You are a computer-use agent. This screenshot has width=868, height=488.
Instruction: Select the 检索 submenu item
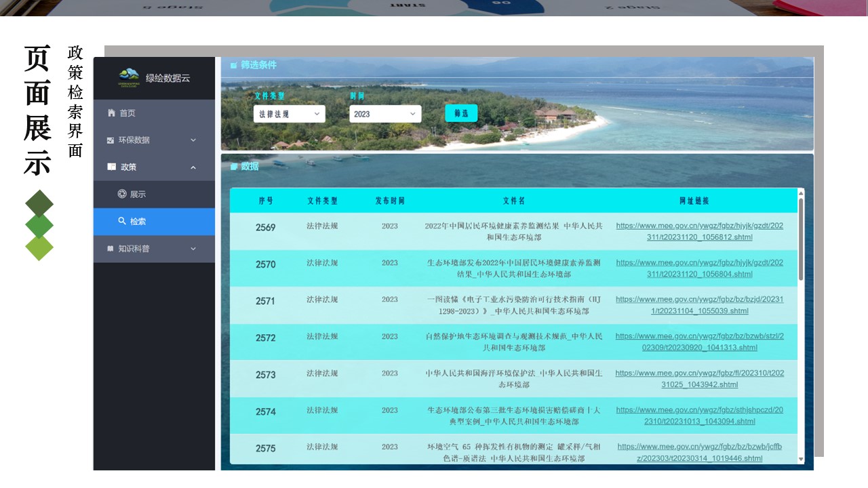click(x=154, y=221)
